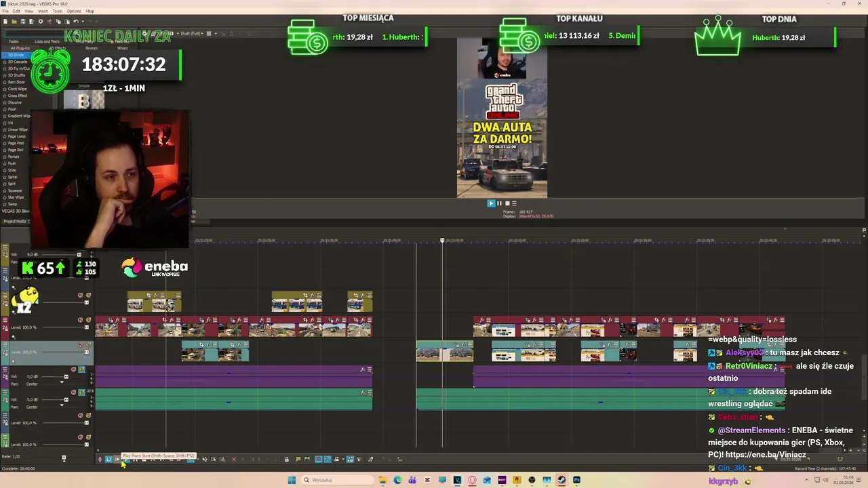The image size is (868, 488).
Task: Create a new project from toolbar
Action: tap(6, 22)
